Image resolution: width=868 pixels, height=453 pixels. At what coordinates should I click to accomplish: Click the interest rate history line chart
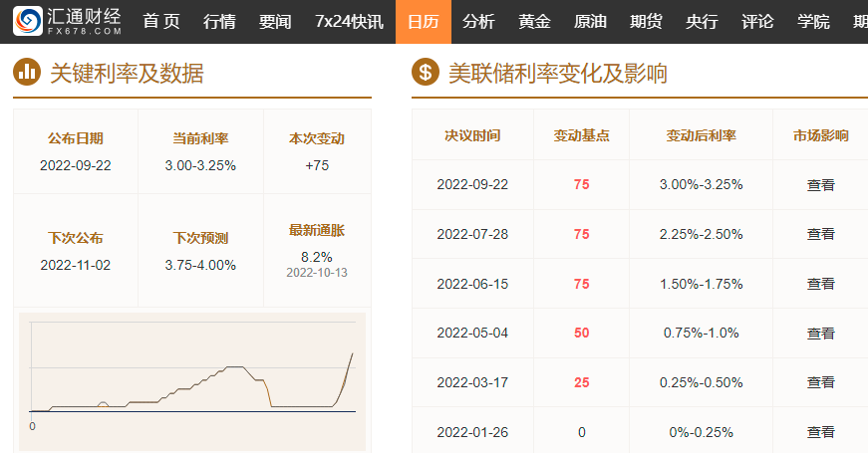click(192, 376)
